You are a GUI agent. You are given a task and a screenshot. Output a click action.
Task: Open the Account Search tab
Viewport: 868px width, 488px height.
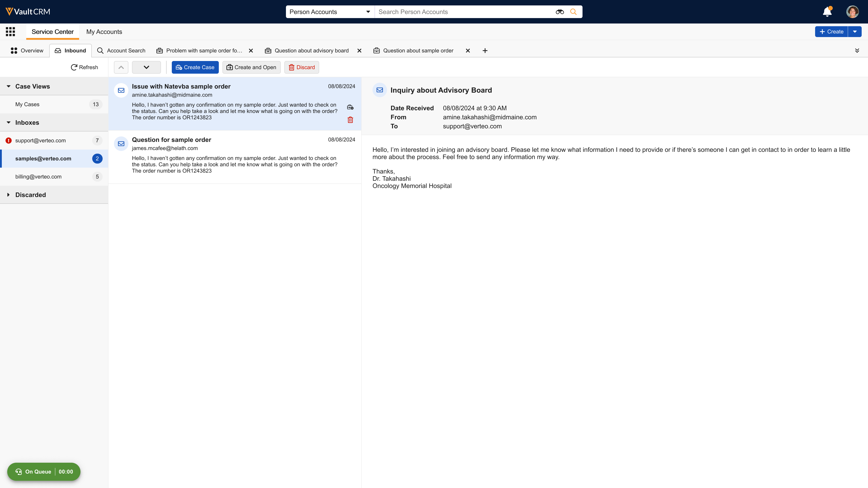click(121, 51)
